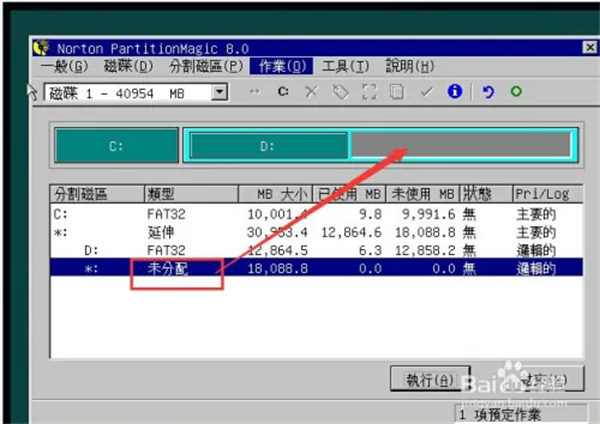This screenshot has height=424, width=600.
Task: Click 主要的 in the C: row
Action: [536, 214]
